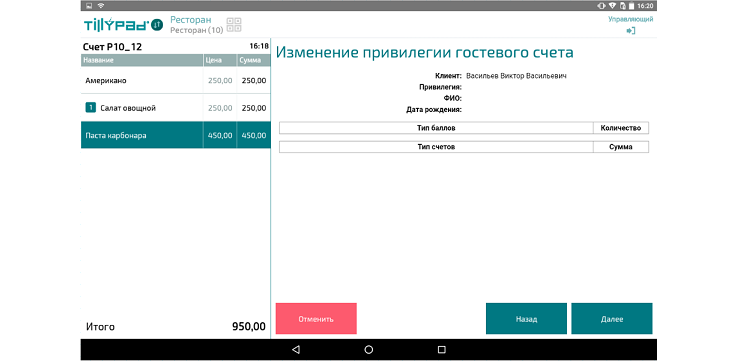
Task: Select the highlighted Паста карбонара row
Action: click(x=176, y=135)
